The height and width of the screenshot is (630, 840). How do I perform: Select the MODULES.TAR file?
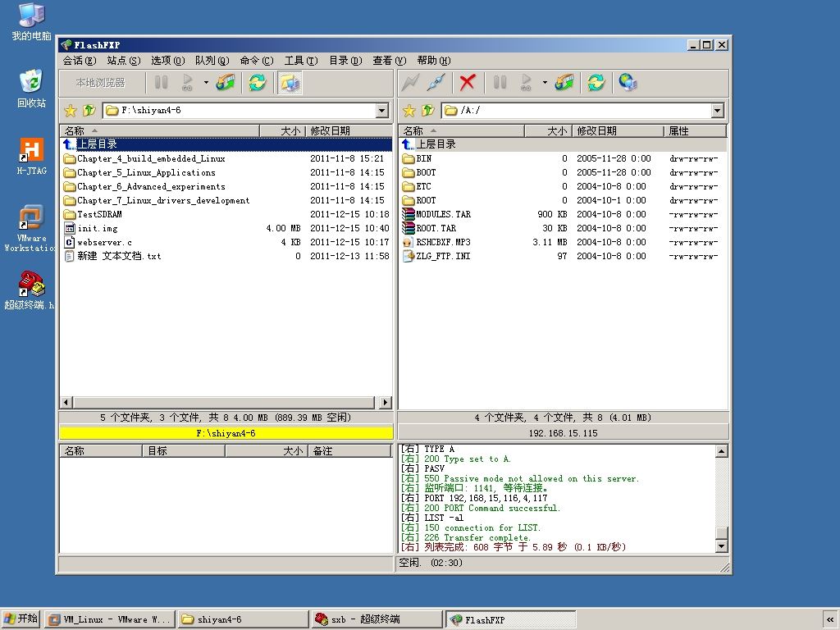click(563, 214)
